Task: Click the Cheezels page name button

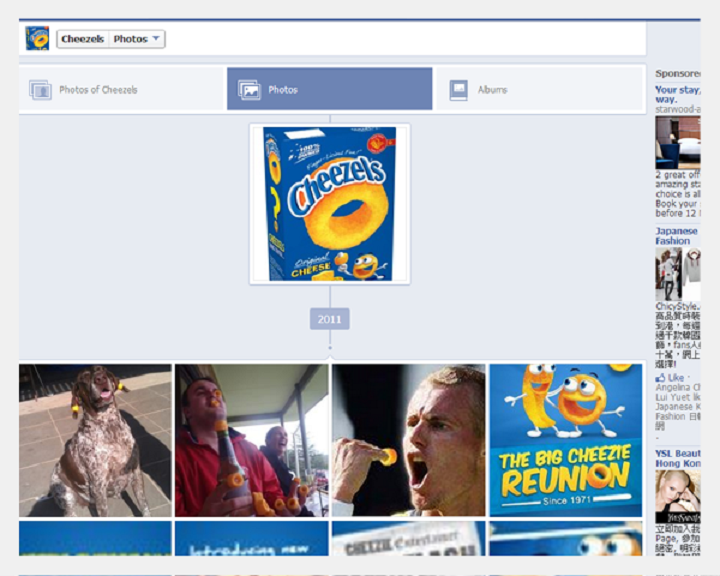Action: click(x=83, y=39)
